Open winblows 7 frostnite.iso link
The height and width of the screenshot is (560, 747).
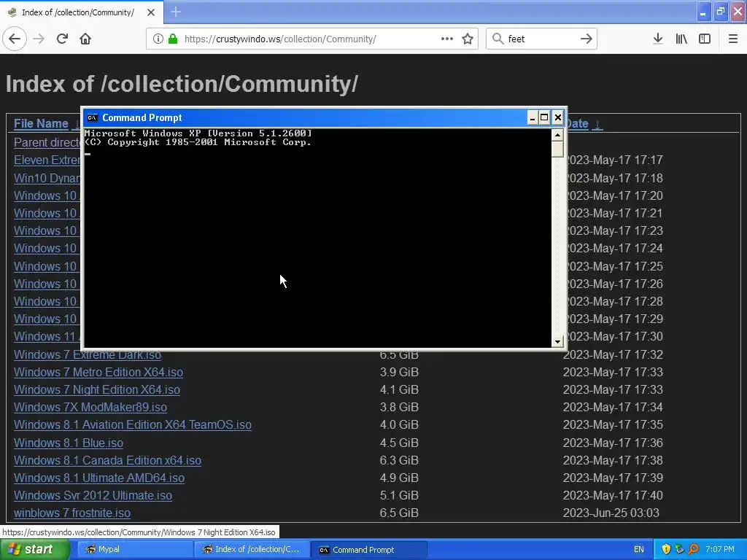click(x=72, y=513)
